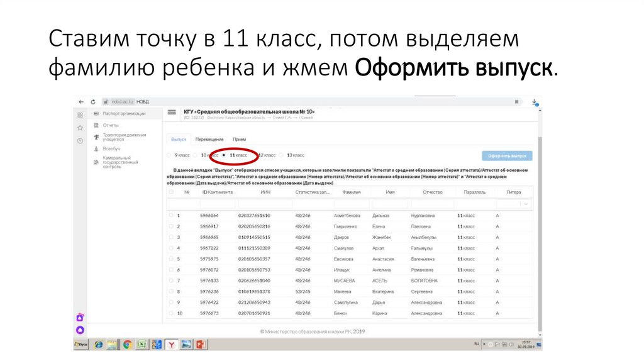Open Траектория движения учащегося in sidebar

click(x=124, y=137)
